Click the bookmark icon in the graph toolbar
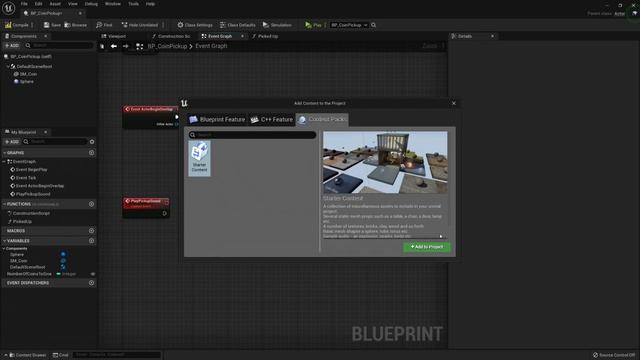Image resolution: width=640 pixels, height=360 pixels. tap(102, 46)
